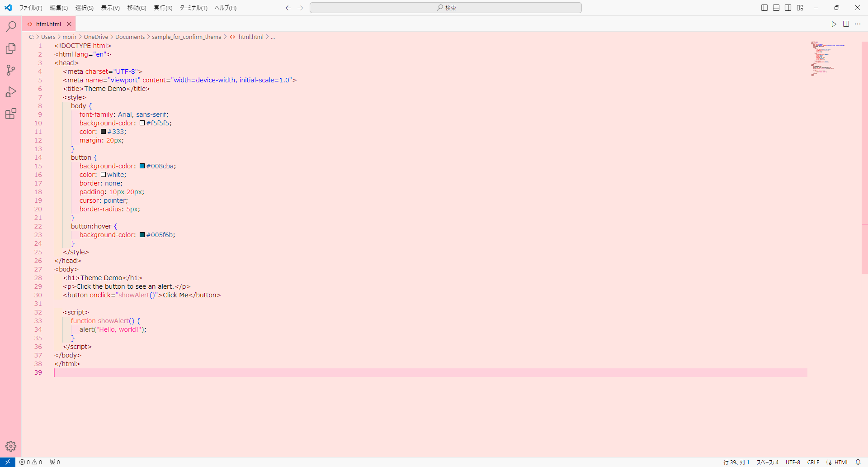
Task: Select the html.html editor tab
Action: pos(48,24)
